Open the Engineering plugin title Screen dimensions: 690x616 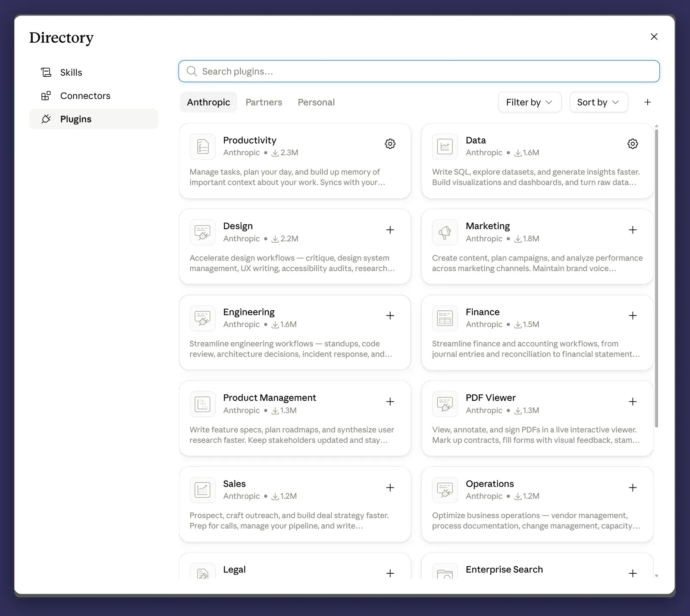click(249, 312)
